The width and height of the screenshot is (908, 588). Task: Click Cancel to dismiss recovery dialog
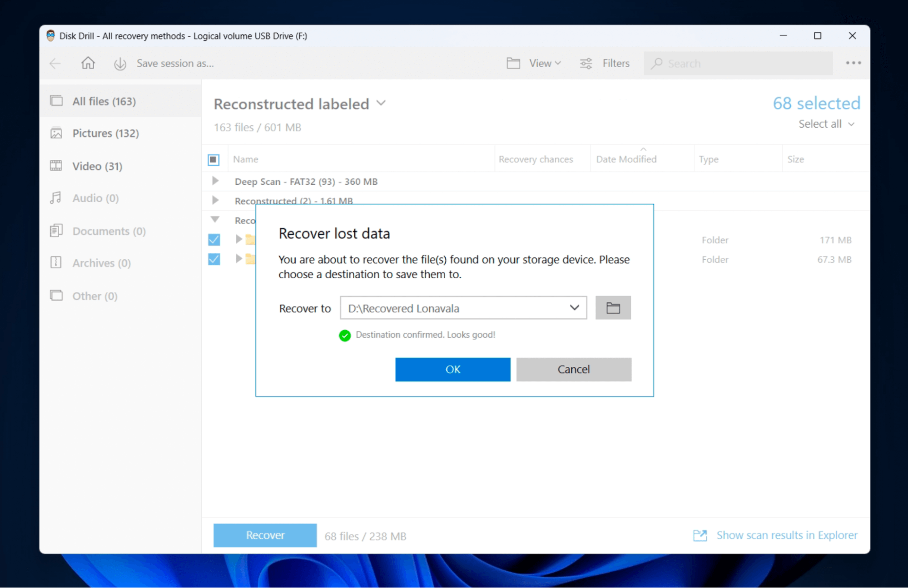coord(574,369)
